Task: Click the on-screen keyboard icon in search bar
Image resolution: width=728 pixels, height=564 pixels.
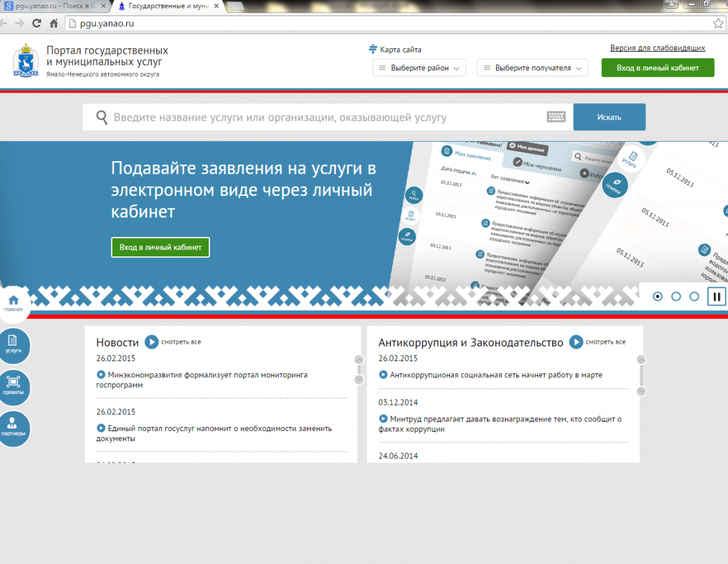Action: 556,117
